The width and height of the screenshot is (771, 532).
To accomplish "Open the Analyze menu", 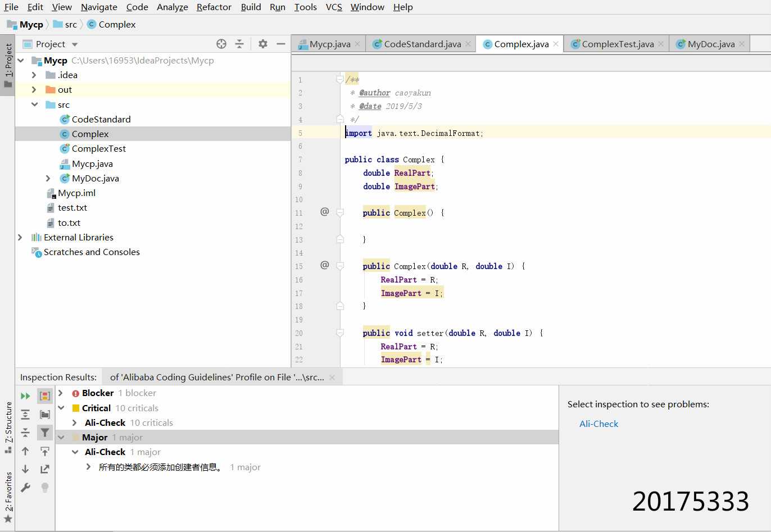I will (173, 7).
